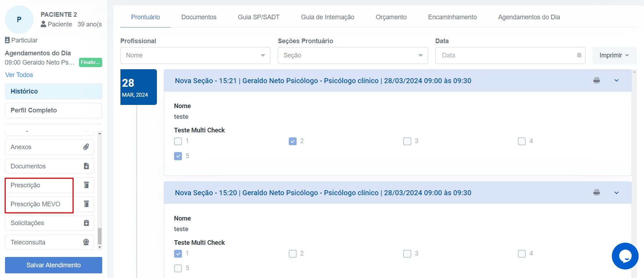644x278 pixels.
Task: Click the icon beside Prescrição MEVO
Action: click(x=86, y=204)
